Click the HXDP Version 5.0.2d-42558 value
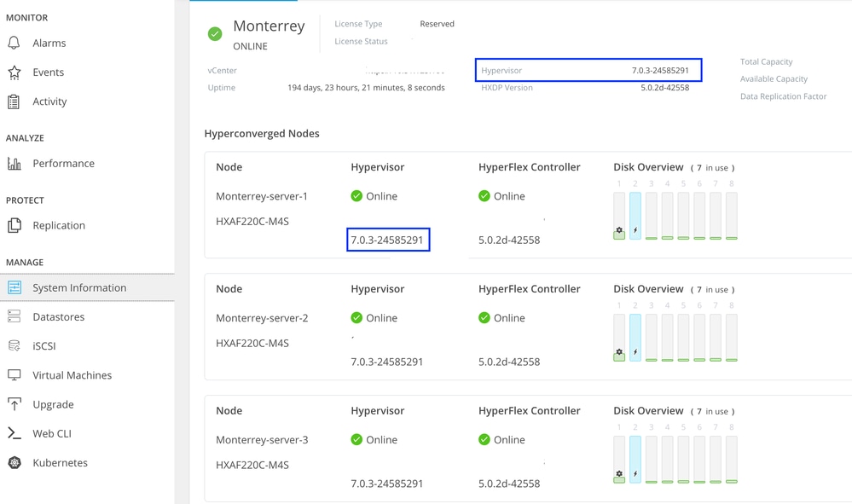852x504 pixels. click(x=664, y=88)
